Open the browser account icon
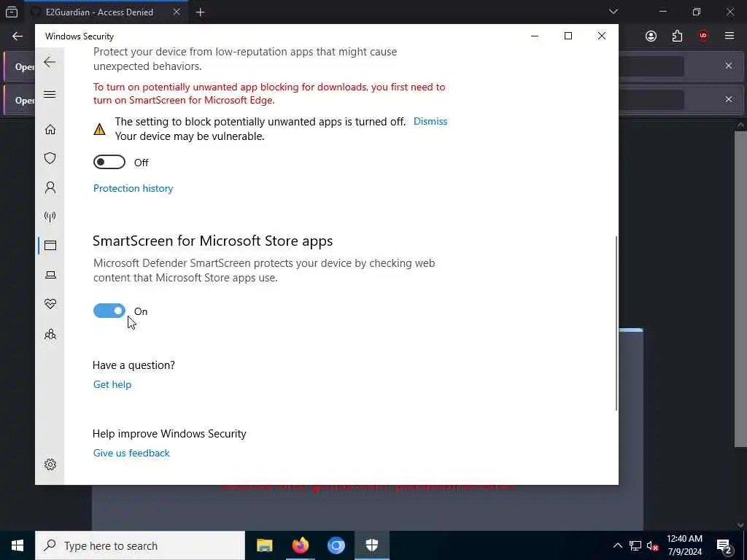 point(651,36)
